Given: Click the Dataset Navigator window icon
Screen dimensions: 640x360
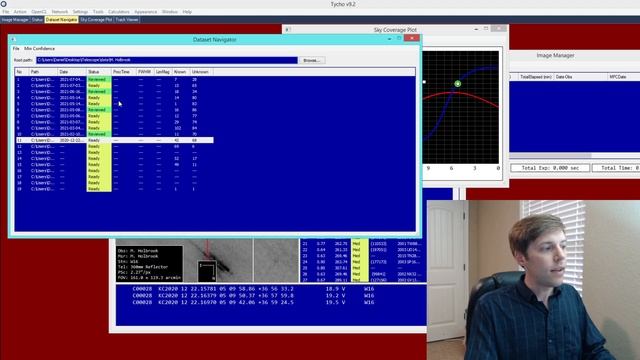Looking at the screenshot, I should [x=13, y=40].
